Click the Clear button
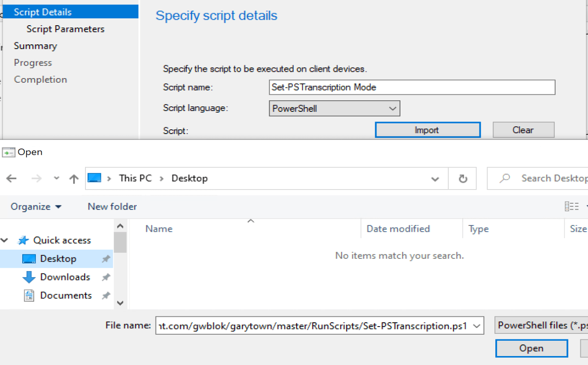 (x=523, y=130)
